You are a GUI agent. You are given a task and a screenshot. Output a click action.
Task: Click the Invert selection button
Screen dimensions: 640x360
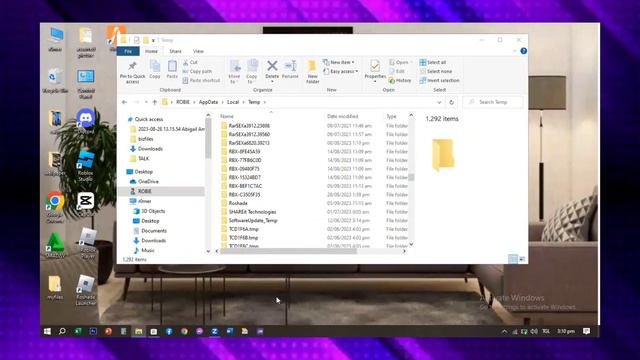[439, 80]
